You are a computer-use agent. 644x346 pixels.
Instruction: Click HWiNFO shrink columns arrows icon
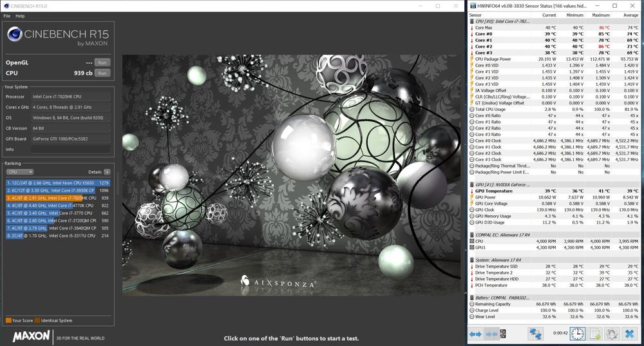(x=491, y=334)
